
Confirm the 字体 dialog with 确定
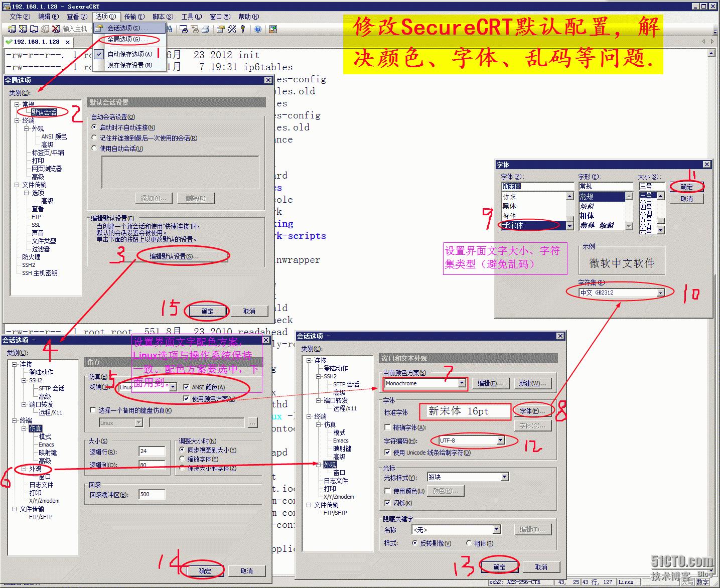tap(686, 186)
